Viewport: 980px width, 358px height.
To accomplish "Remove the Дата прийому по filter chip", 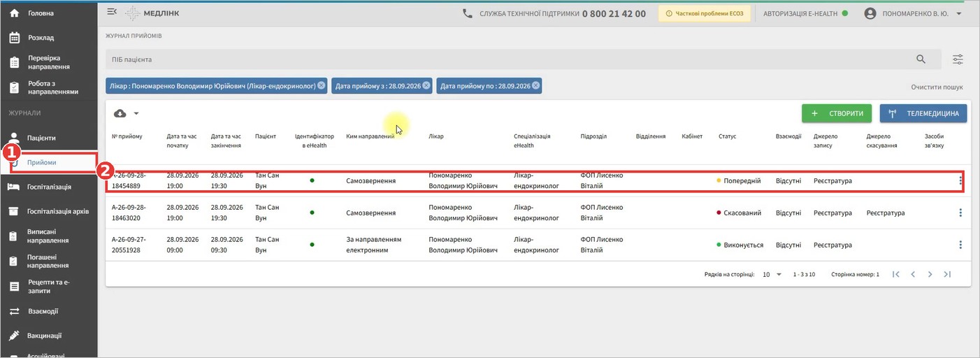I will [535, 85].
